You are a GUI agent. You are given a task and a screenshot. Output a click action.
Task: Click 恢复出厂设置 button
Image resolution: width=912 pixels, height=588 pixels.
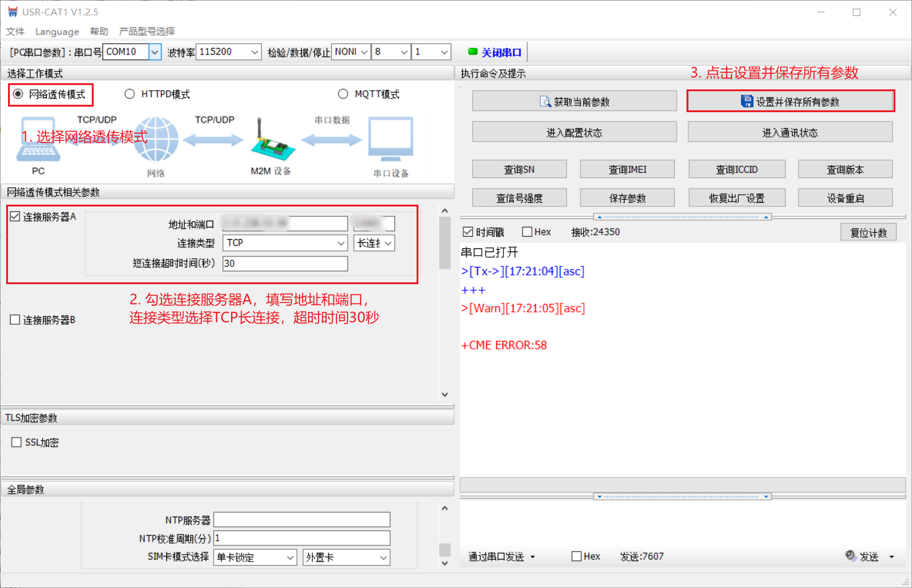pos(737,198)
